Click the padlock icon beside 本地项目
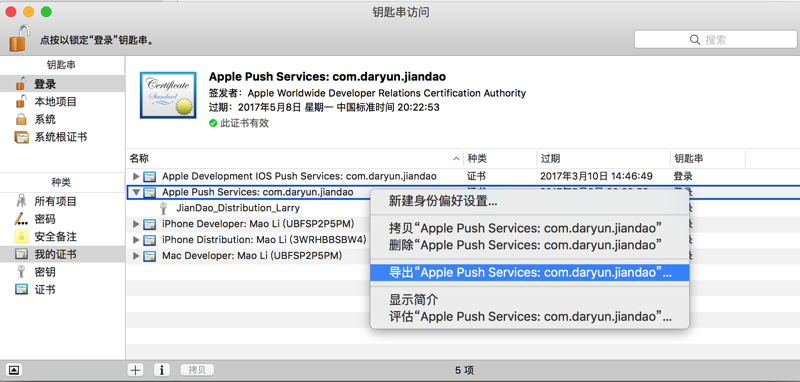The height and width of the screenshot is (382, 800). (21, 101)
